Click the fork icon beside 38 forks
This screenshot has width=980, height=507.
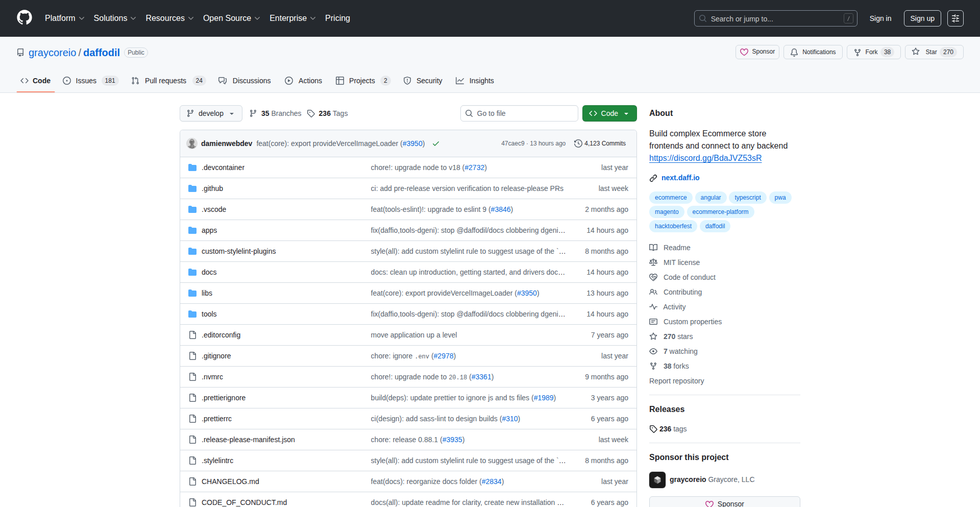[653, 366]
